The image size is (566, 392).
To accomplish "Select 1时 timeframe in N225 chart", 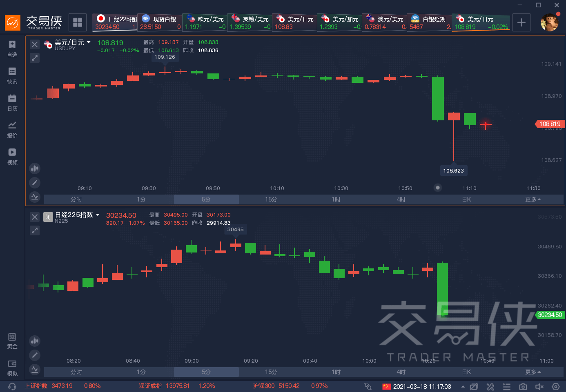I will tap(336, 372).
